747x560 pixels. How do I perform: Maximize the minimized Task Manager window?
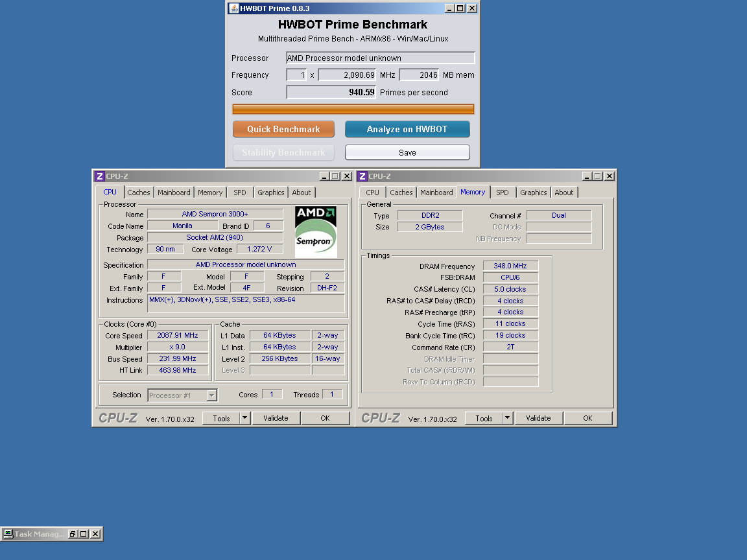click(x=84, y=534)
